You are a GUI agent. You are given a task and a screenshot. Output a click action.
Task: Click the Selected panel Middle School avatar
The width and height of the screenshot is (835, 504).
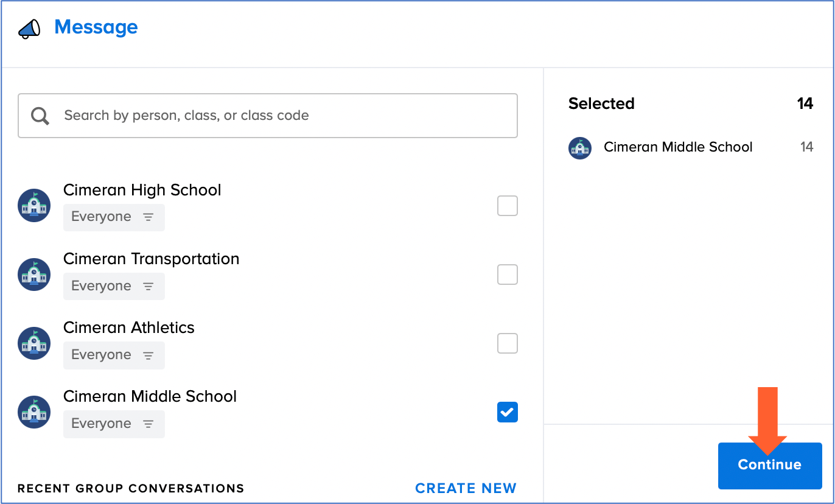580,148
